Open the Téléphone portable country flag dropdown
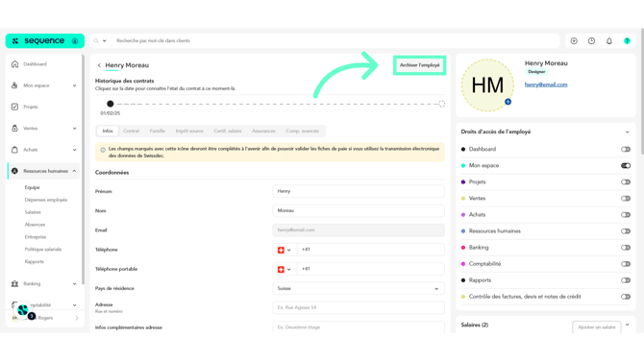 (285, 270)
